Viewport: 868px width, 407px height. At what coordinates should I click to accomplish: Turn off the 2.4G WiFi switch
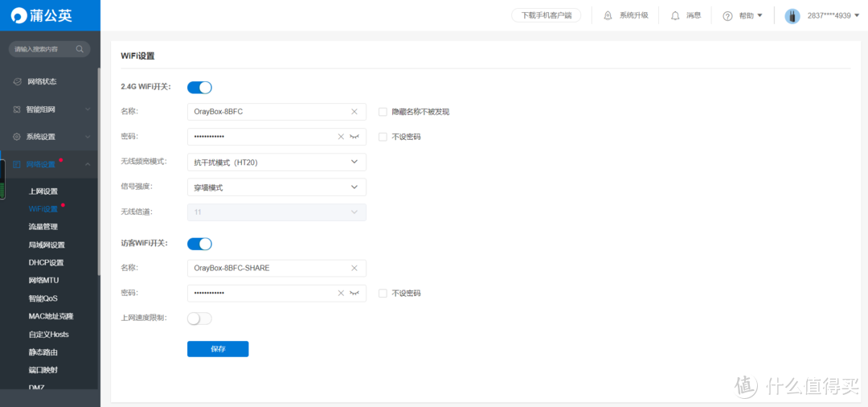199,87
